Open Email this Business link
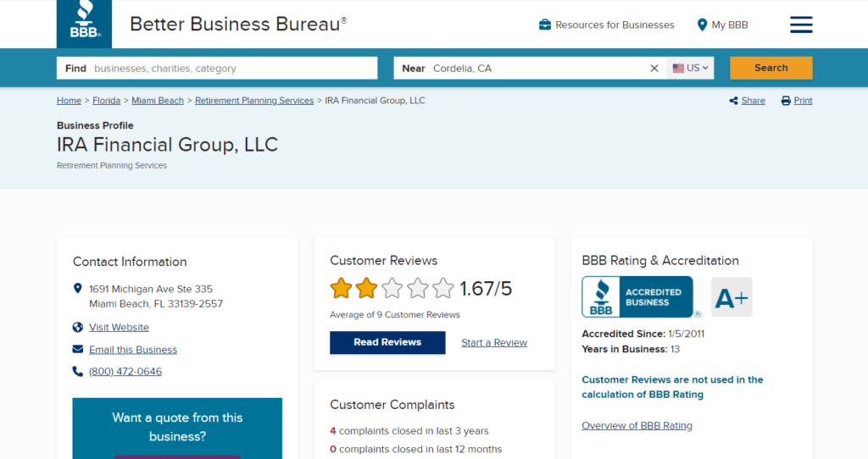This screenshot has height=459, width=868. point(133,350)
